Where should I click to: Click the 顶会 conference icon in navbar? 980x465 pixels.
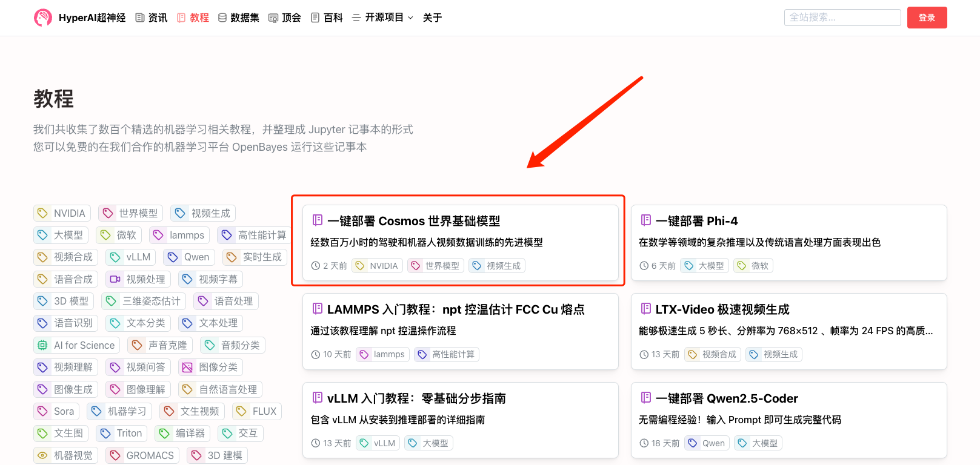(273, 18)
